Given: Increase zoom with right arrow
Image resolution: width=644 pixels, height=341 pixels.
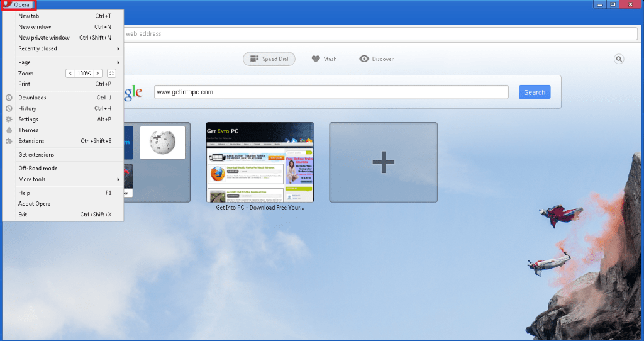Looking at the screenshot, I should click(x=97, y=73).
